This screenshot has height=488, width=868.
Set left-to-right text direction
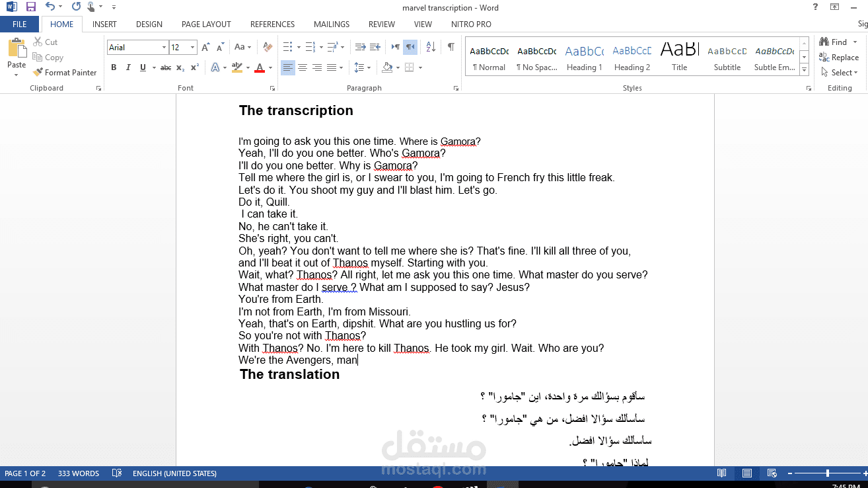point(396,48)
